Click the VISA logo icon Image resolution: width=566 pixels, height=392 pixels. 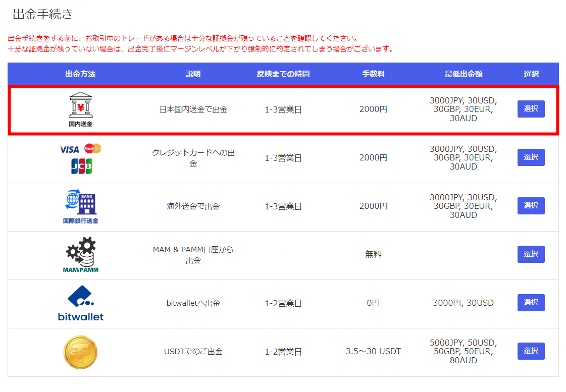pyautogui.click(x=69, y=149)
